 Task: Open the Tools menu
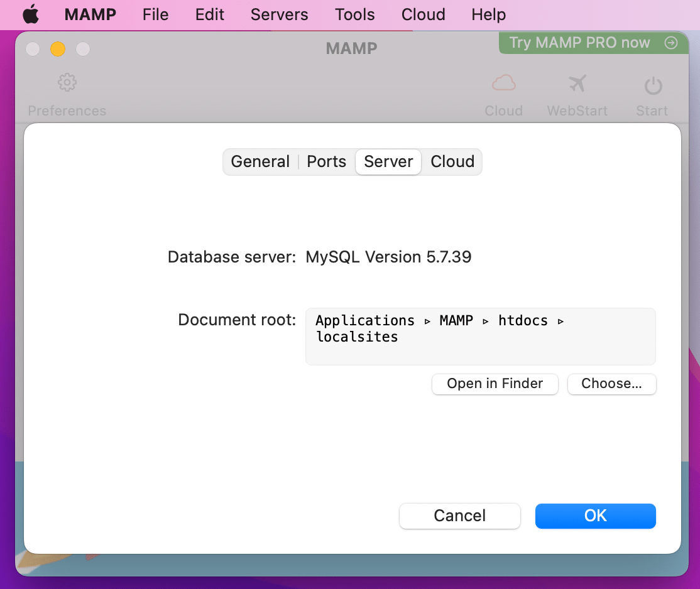coord(354,14)
